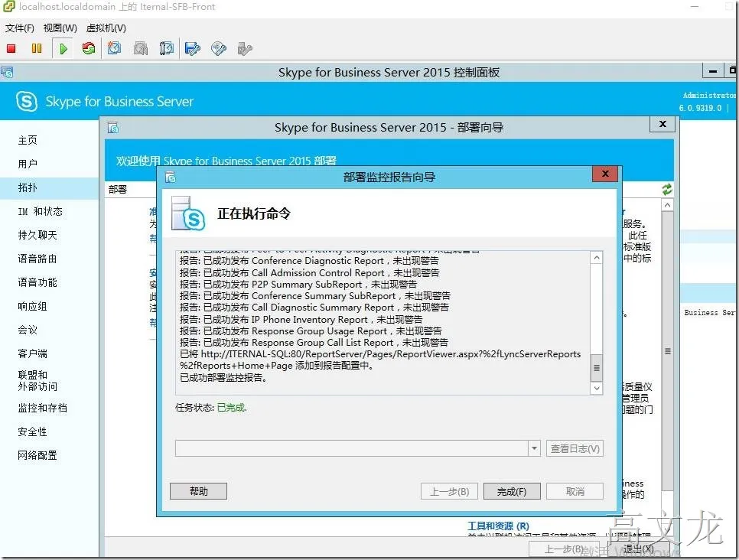Click the green Play VM toolbar icon
This screenshot has width=739, height=560.
[63, 48]
